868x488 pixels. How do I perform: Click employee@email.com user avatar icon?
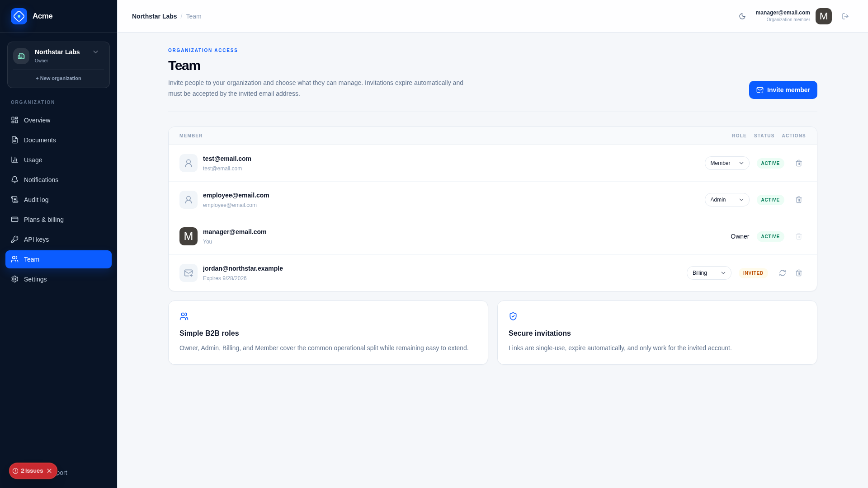(189, 200)
